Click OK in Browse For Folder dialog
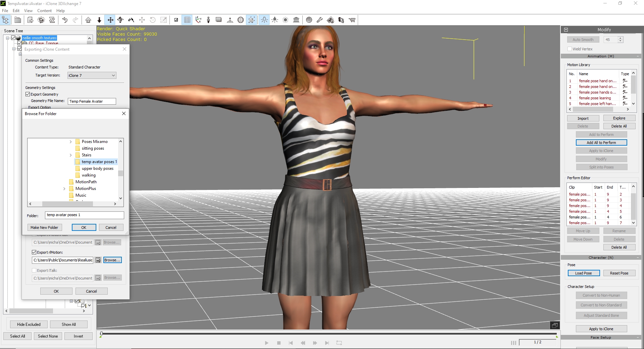This screenshot has height=349, width=644. pos(84,228)
